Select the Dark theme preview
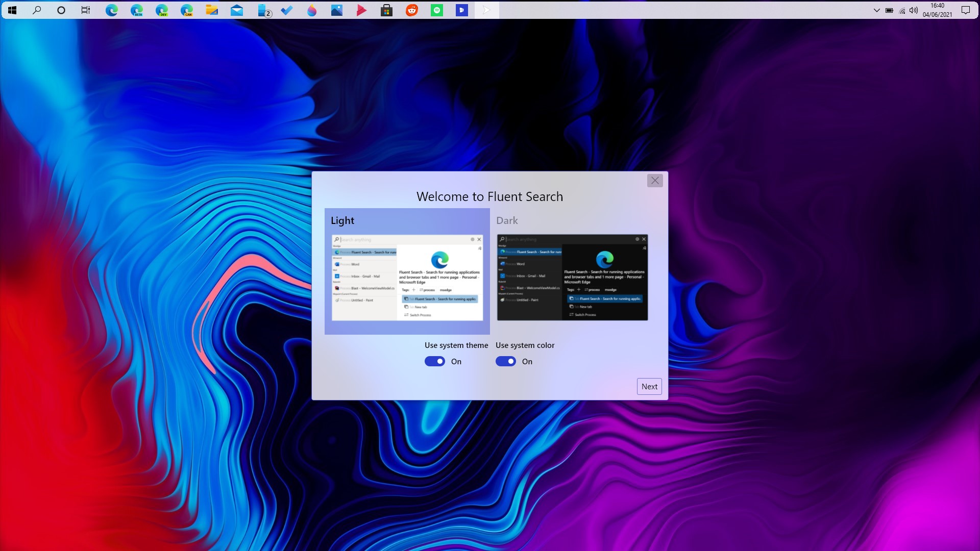The height and width of the screenshot is (551, 980). [572, 271]
